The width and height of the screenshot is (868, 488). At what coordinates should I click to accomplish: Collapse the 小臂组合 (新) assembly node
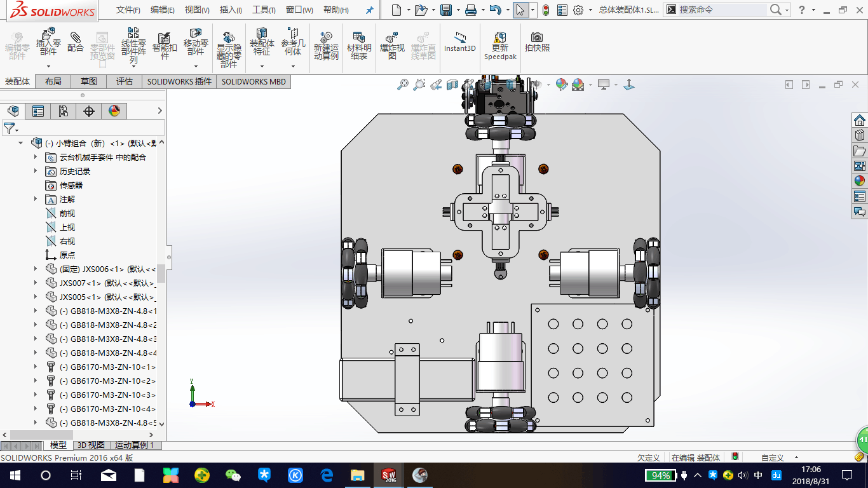[x=21, y=143]
